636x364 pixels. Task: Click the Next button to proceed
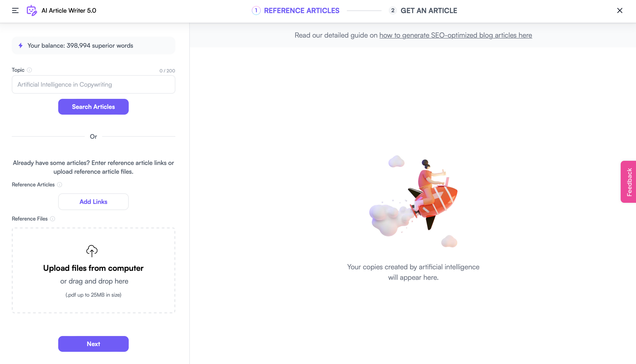[93, 344]
